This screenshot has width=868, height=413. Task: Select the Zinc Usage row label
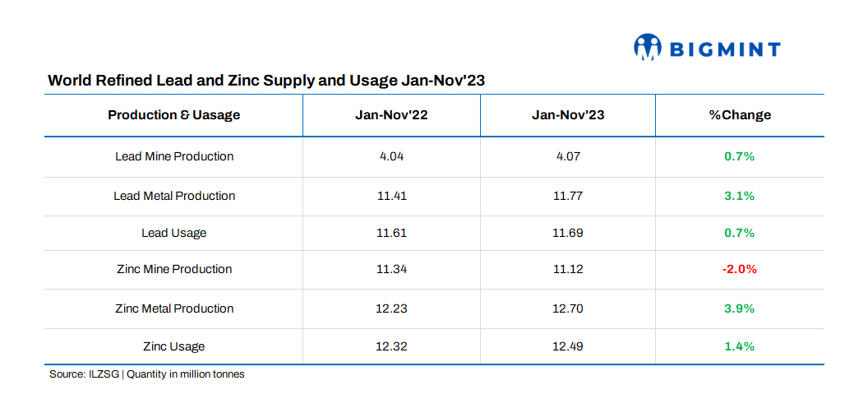(173, 346)
